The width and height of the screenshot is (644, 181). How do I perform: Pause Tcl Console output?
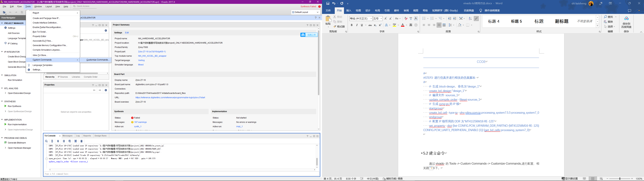click(x=64, y=141)
